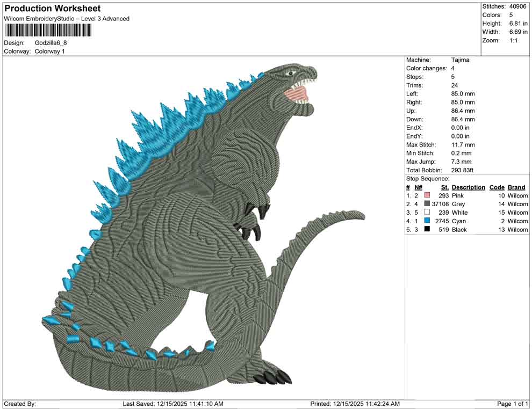Click 'Wilcom EmbroideryStudio – Level 3 Advanced' text
The image size is (532, 409).
(x=67, y=19)
